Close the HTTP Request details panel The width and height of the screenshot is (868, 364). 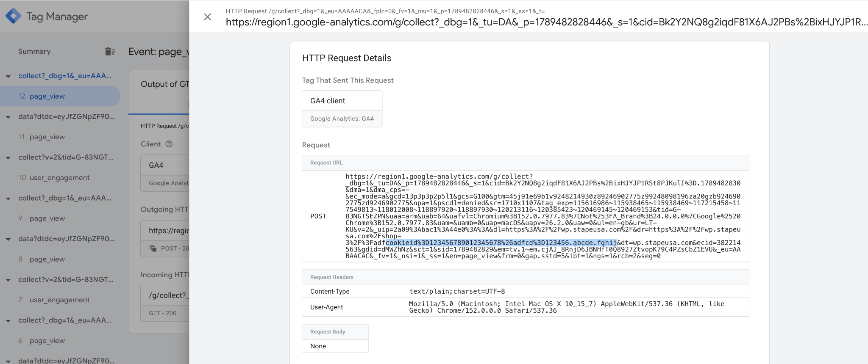coord(207,17)
